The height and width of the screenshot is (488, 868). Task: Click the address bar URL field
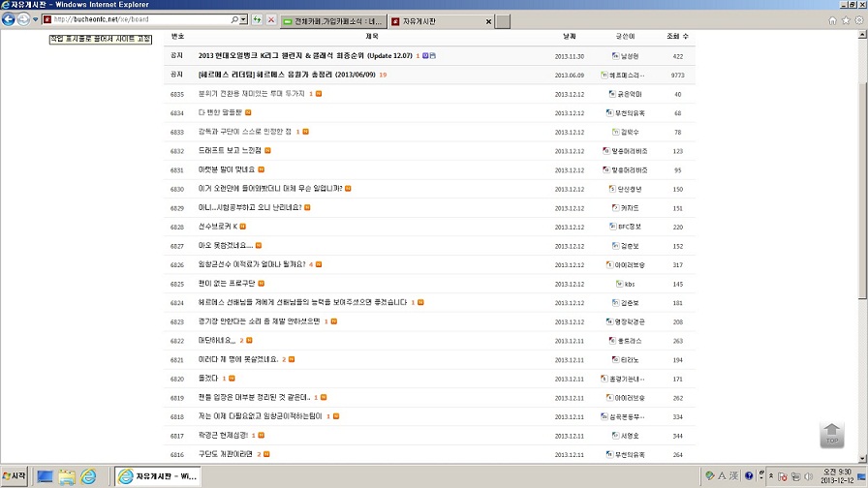pyautogui.click(x=136, y=20)
